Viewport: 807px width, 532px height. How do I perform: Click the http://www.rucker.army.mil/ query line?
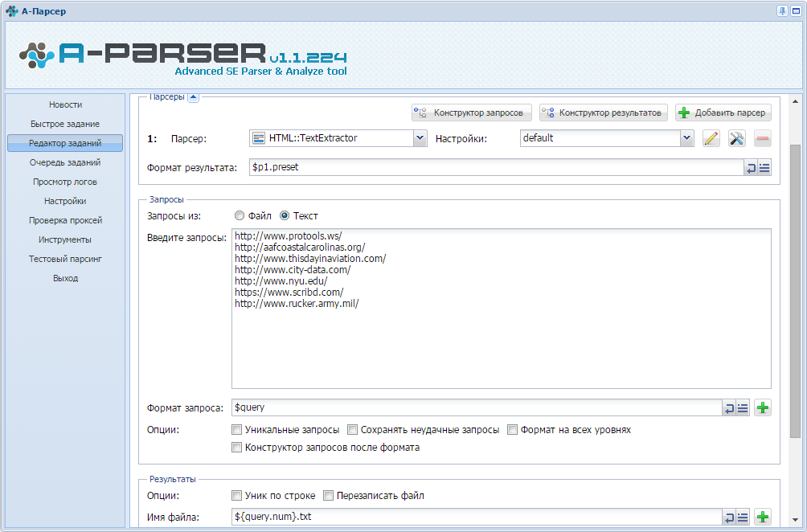click(x=297, y=304)
